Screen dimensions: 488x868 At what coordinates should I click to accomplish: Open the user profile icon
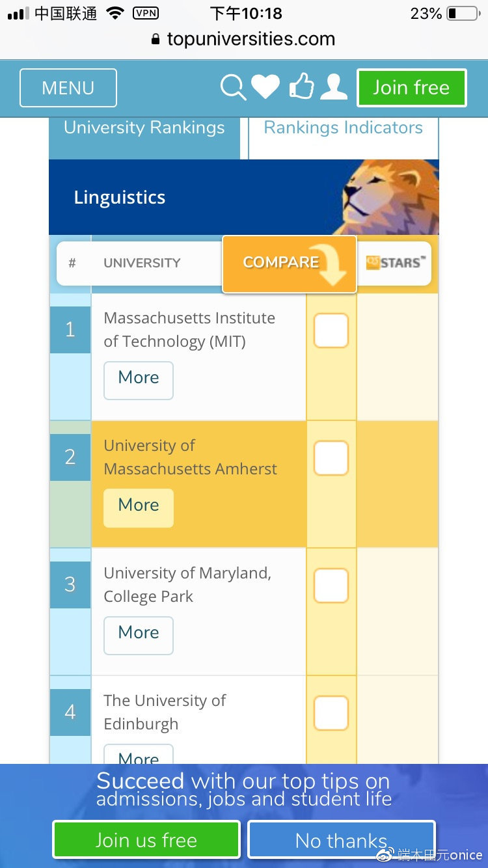334,87
